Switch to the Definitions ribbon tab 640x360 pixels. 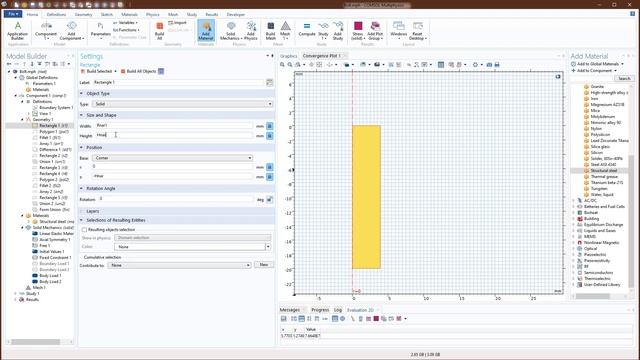click(x=56, y=15)
